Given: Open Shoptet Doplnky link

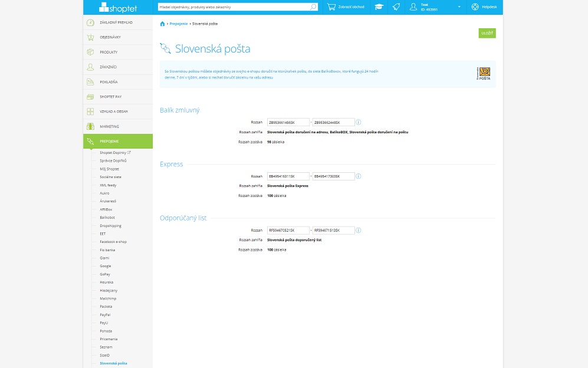Looking at the screenshot, I should pos(115,153).
